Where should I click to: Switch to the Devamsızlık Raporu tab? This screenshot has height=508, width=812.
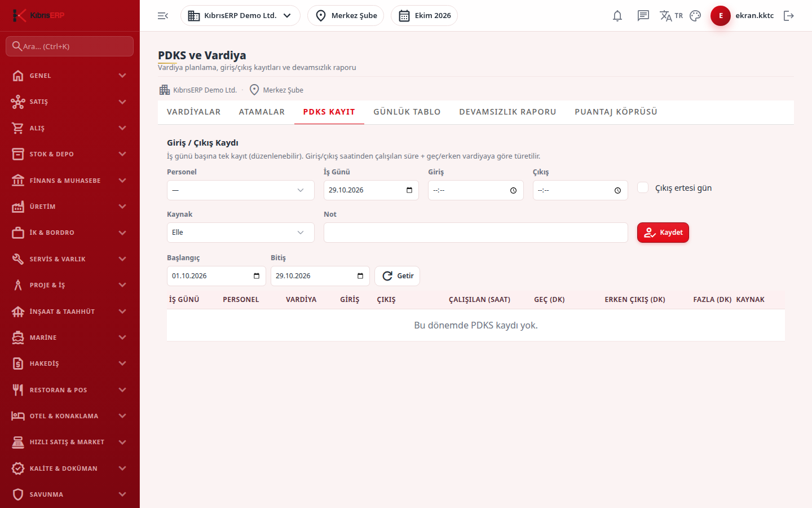[507, 112]
